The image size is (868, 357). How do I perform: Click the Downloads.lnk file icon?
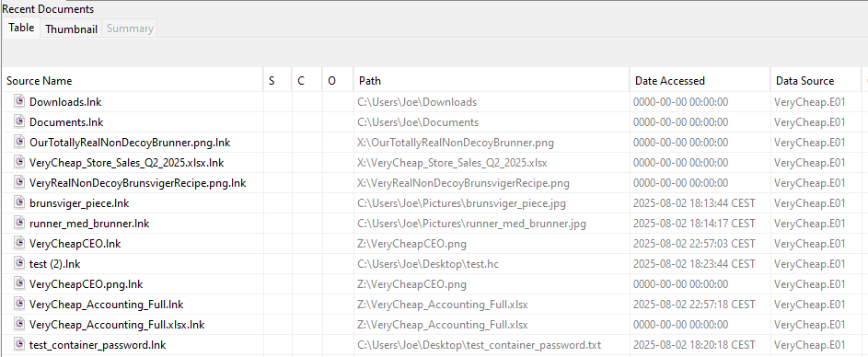coord(20,102)
